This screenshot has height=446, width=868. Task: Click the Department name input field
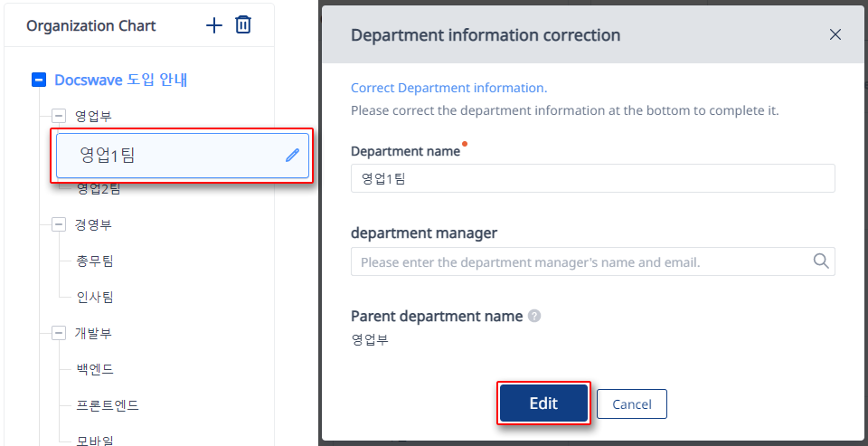pos(593,178)
